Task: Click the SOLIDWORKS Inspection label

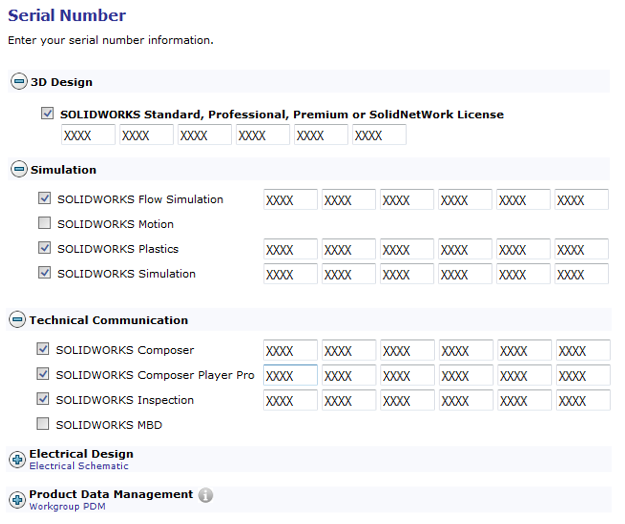Action: (x=125, y=400)
